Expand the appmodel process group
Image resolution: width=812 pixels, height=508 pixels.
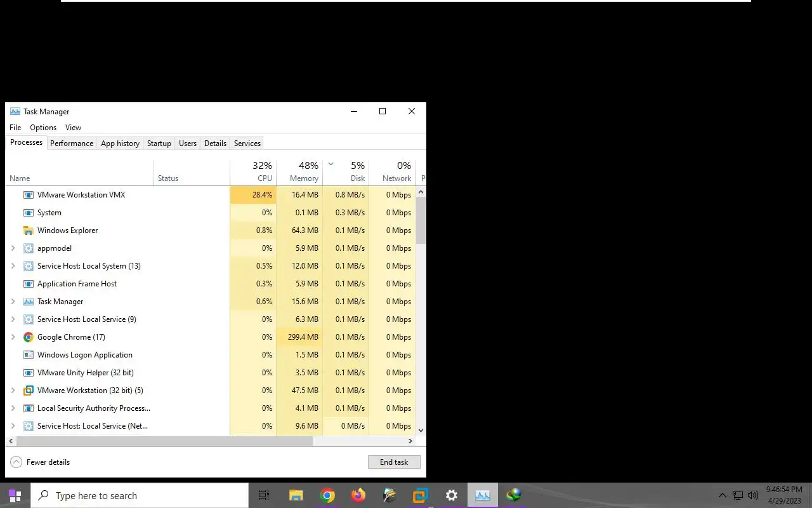click(x=13, y=248)
